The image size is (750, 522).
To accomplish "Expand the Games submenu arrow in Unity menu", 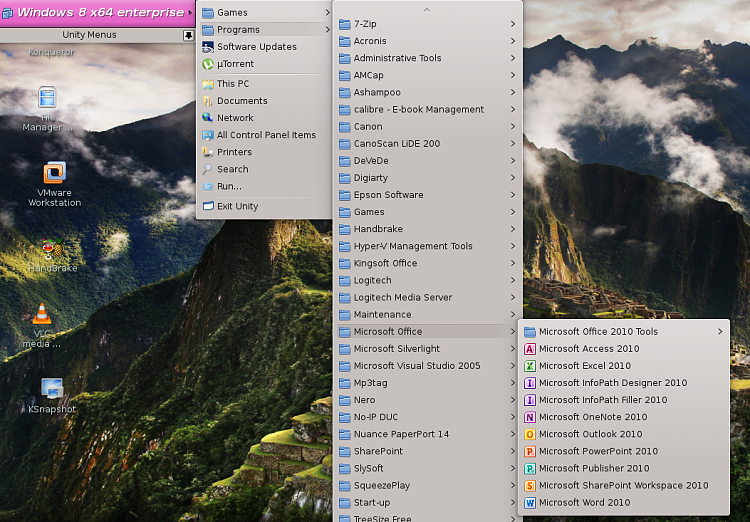I will [x=328, y=12].
